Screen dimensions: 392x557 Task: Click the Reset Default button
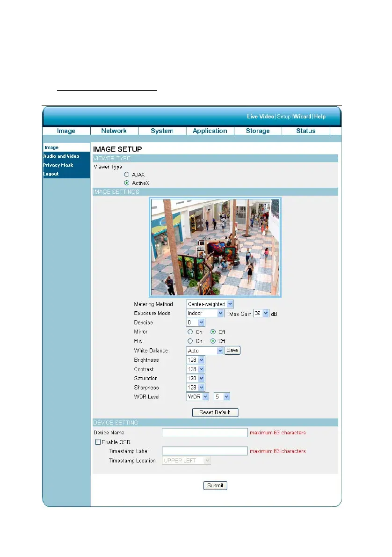tap(215, 412)
